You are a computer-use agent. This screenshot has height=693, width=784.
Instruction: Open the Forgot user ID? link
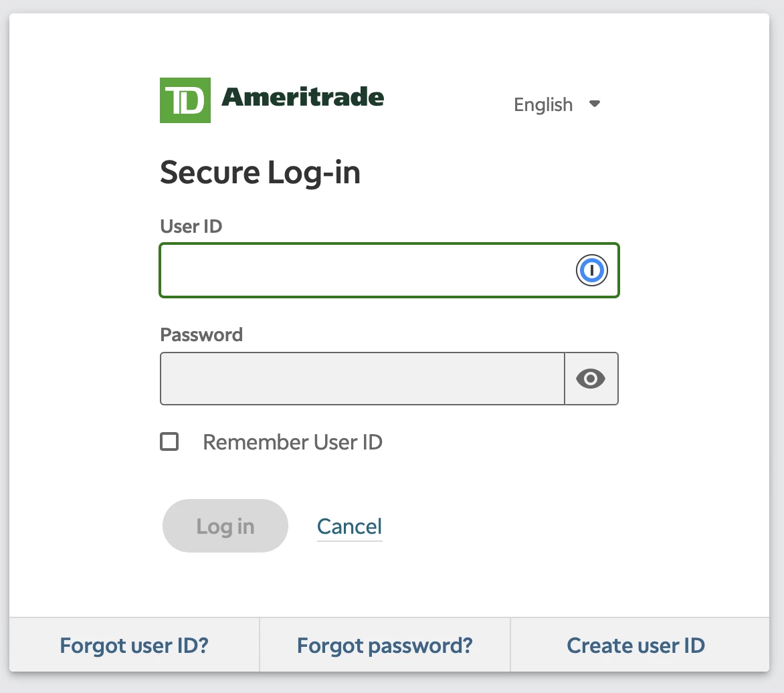(134, 645)
